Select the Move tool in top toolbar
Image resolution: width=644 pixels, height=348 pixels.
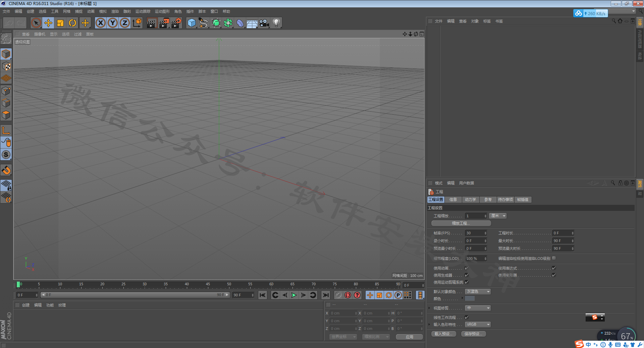pos(48,23)
